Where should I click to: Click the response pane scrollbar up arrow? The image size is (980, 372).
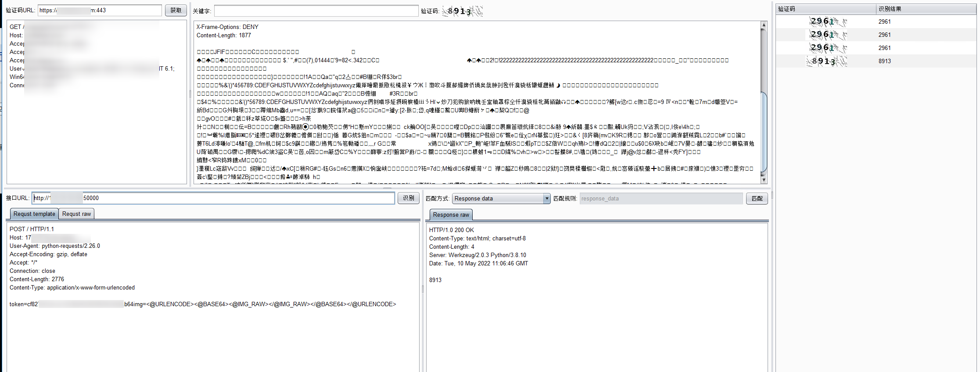pos(764,25)
